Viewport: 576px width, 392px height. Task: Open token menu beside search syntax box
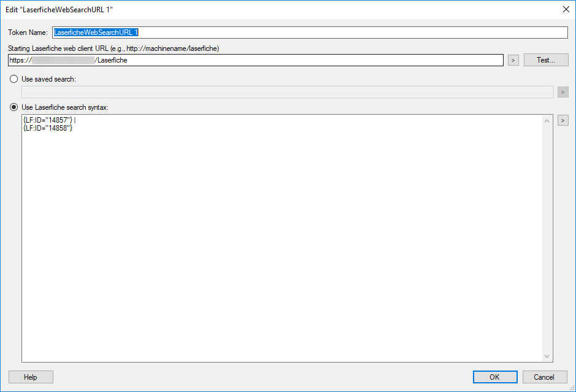[563, 120]
